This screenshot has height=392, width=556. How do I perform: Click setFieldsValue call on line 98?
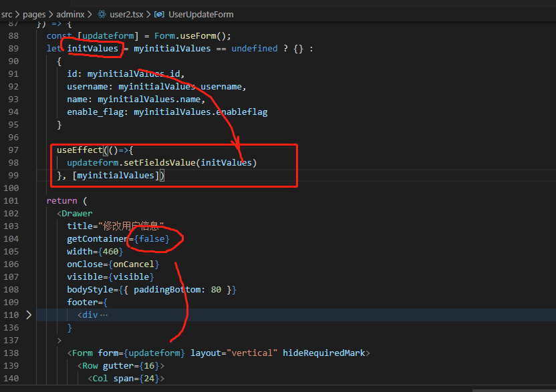(x=161, y=162)
